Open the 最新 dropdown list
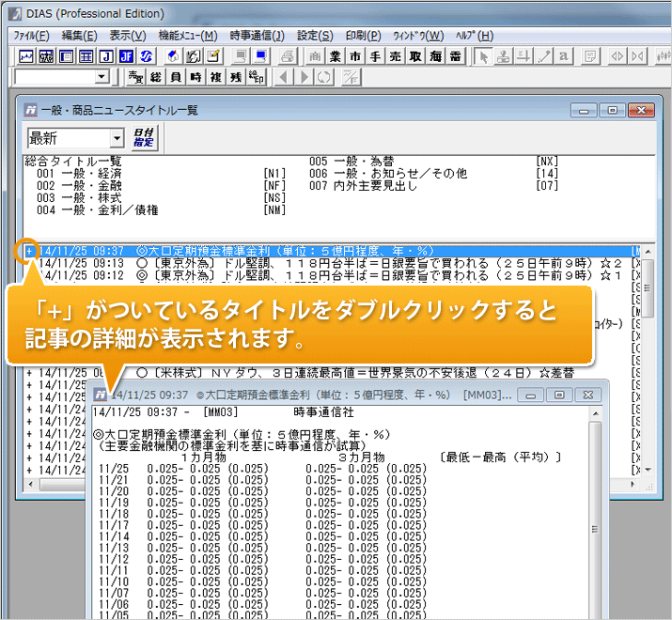The image size is (672, 620). click(117, 138)
